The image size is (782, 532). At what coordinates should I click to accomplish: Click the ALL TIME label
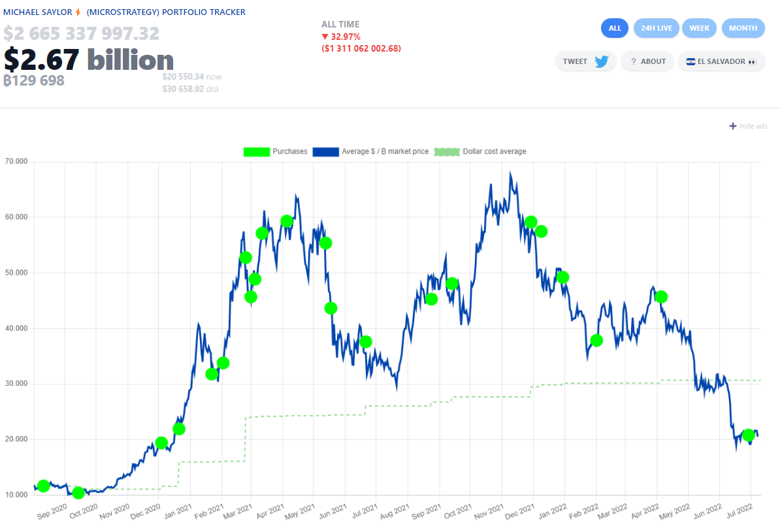pos(340,24)
